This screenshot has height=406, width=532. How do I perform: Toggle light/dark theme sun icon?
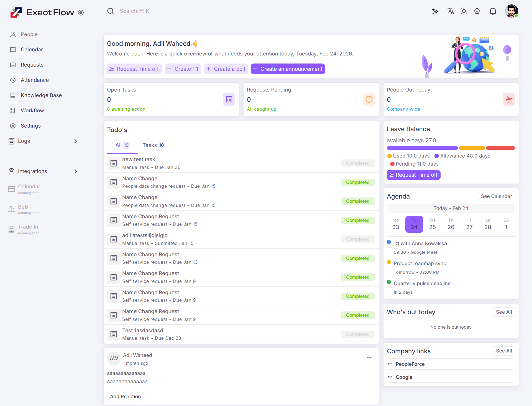coord(464,11)
